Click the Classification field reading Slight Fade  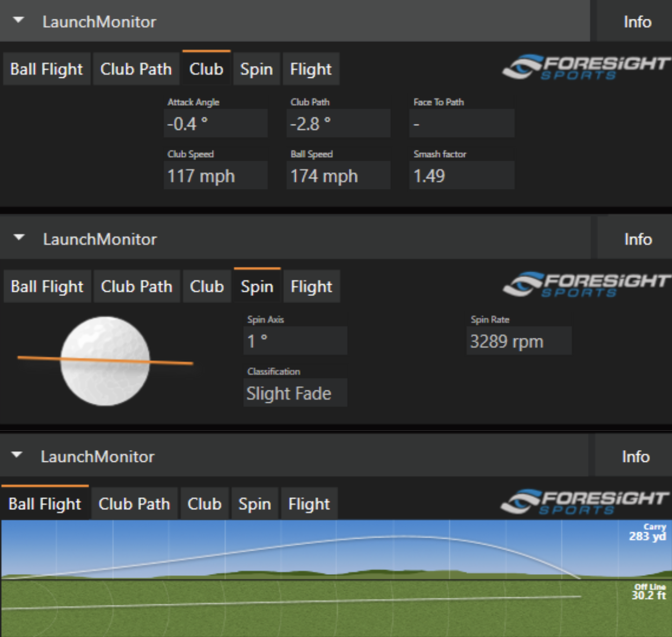pyautogui.click(x=295, y=394)
